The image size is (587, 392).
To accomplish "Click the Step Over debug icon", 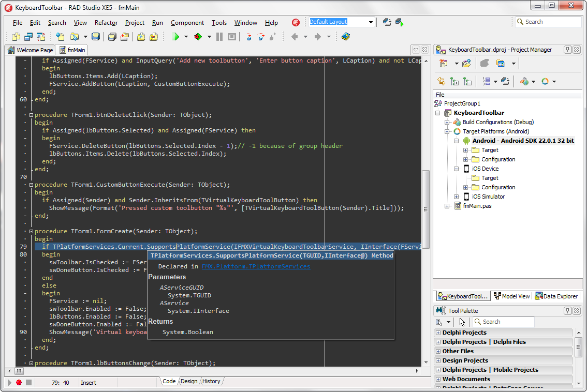I will (261, 37).
